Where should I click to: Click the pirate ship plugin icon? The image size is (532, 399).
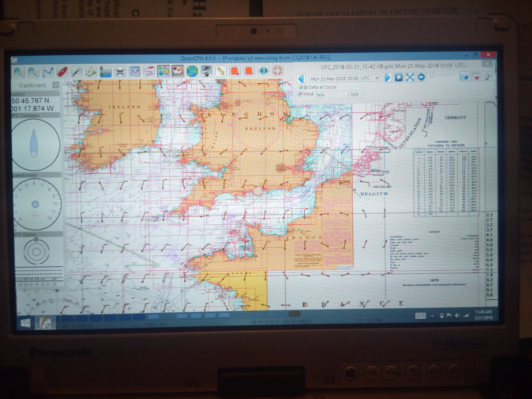(x=206, y=71)
